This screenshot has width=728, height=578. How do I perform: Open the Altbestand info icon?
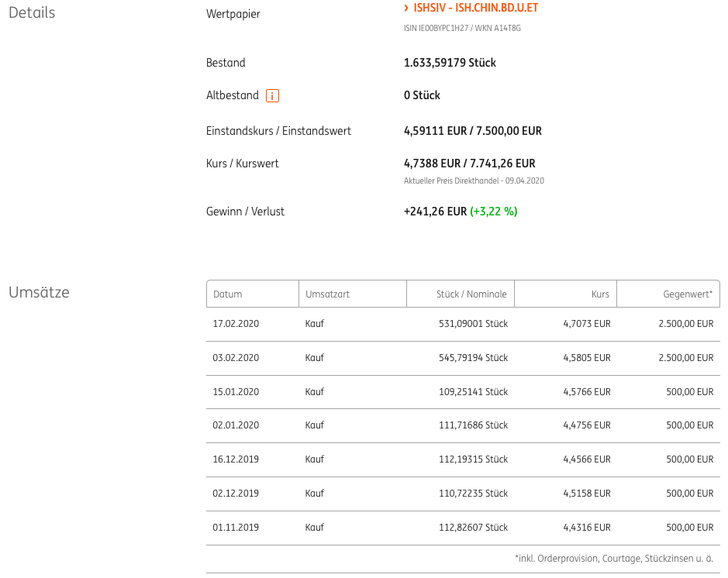tap(272, 95)
